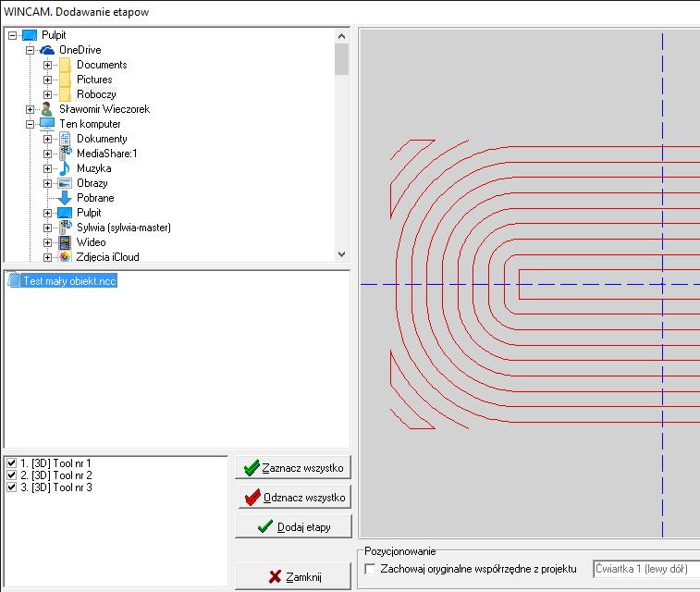Click the Zdjęcia iCloud photos icon
The image size is (700, 592).
click(65, 257)
